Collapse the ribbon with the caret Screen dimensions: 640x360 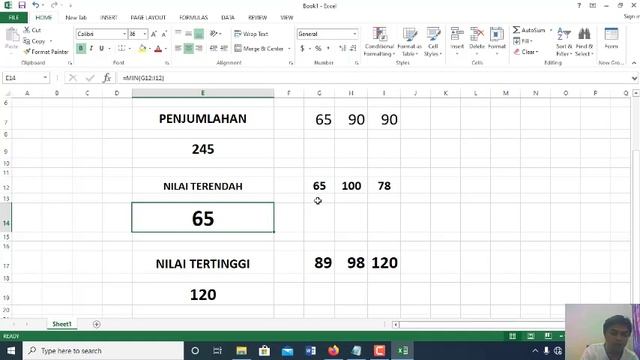point(634,63)
